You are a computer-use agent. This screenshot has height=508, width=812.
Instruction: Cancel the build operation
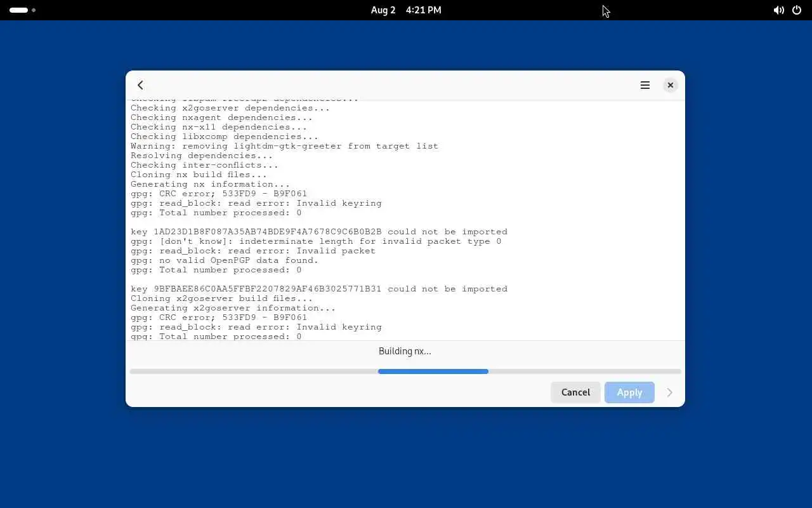(575, 392)
